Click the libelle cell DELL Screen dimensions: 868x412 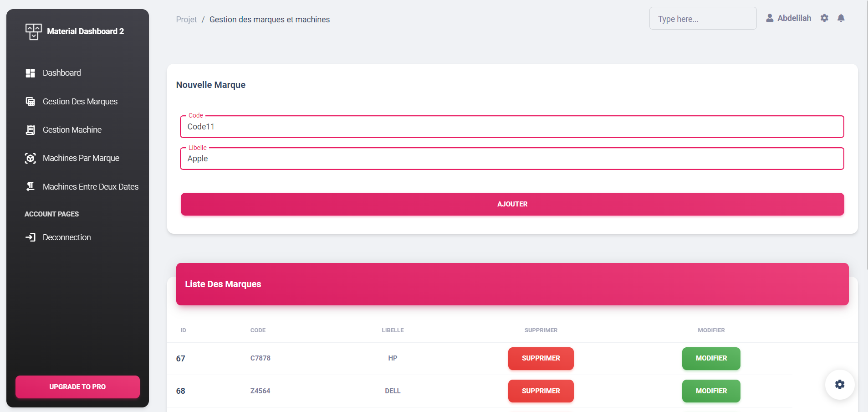[x=393, y=391]
